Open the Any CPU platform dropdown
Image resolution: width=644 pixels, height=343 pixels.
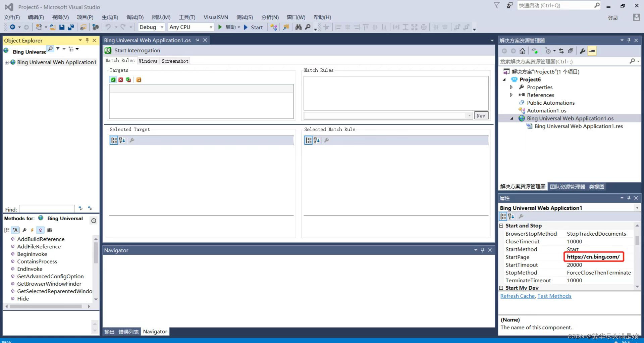[x=211, y=27]
